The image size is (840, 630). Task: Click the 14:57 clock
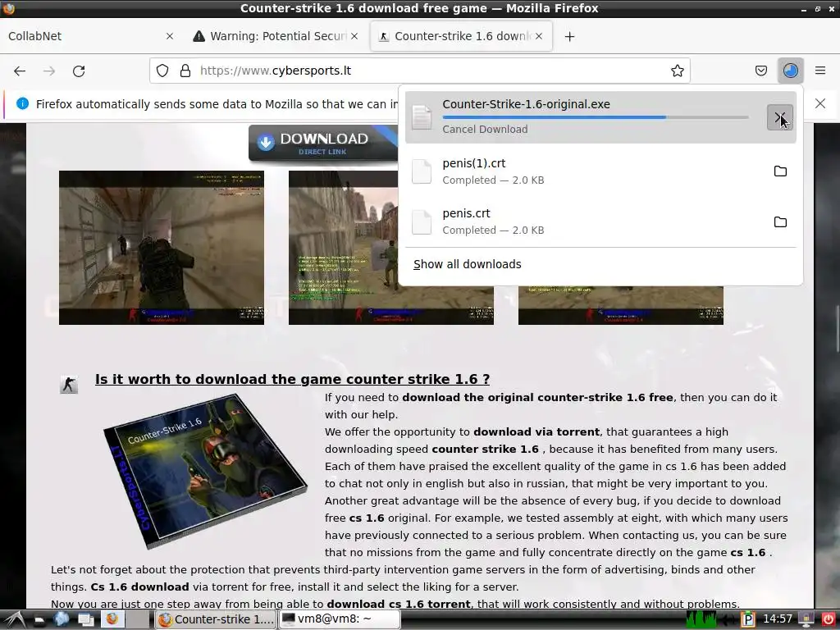point(778,619)
